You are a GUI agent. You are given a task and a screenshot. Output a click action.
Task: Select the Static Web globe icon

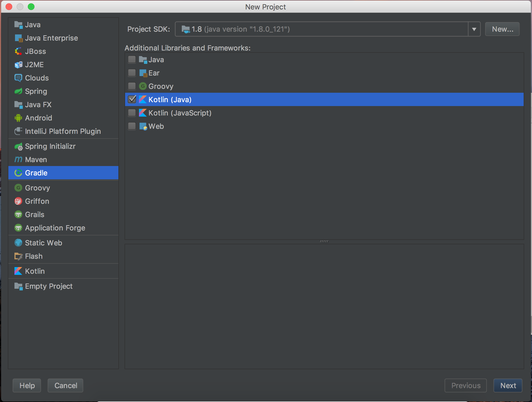pyautogui.click(x=18, y=243)
